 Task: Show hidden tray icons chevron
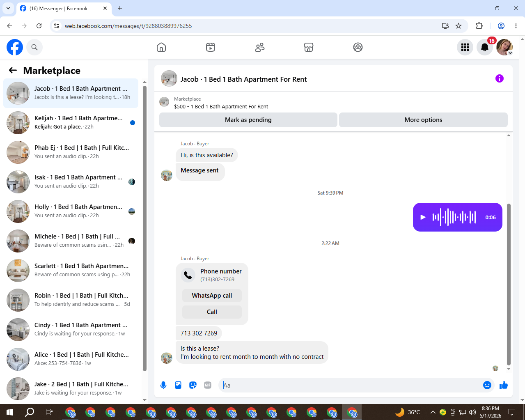coord(433,412)
